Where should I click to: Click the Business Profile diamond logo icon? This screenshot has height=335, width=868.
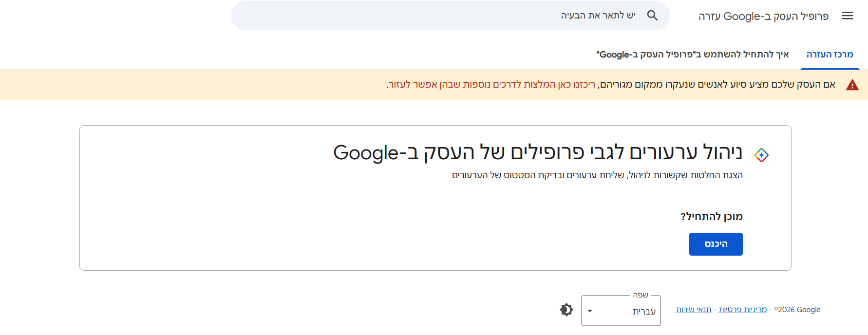pos(762,154)
